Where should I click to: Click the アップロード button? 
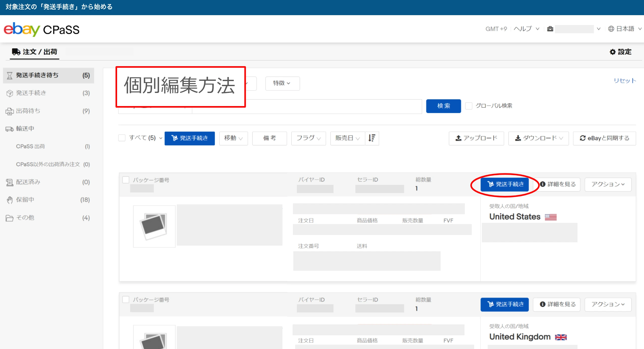coord(476,138)
